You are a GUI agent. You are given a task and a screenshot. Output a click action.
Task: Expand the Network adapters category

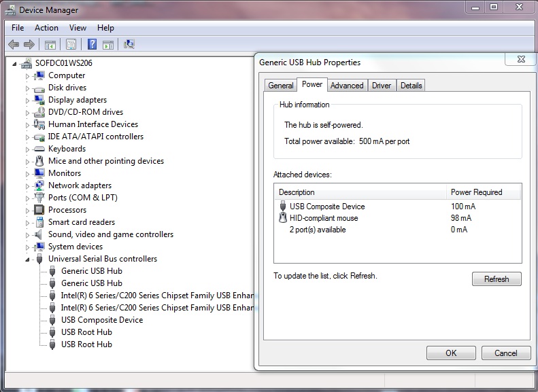28,186
